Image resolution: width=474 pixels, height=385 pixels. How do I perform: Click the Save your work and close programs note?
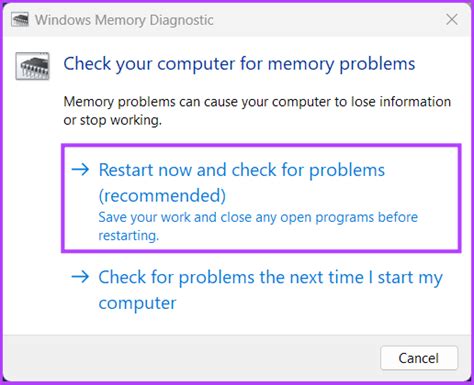point(258,226)
